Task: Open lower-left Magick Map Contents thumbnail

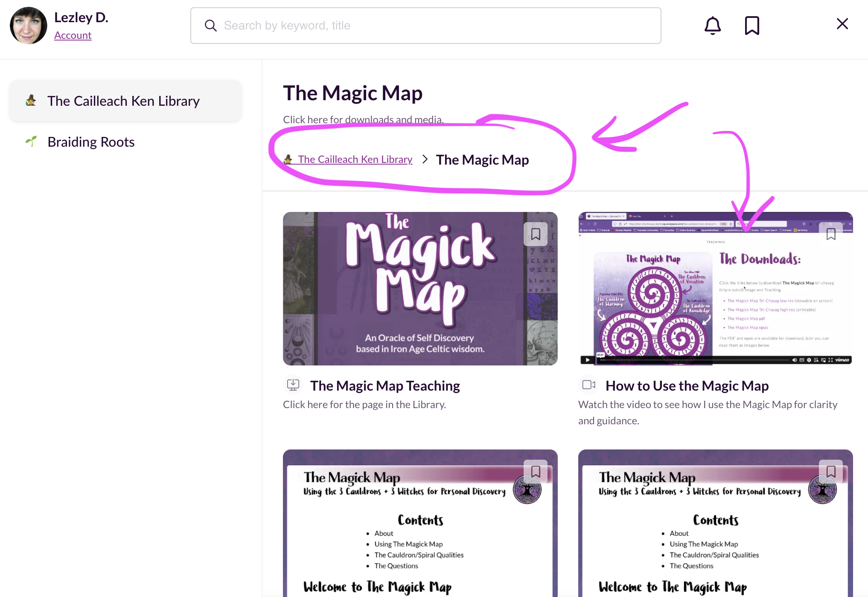Action: tap(420, 523)
